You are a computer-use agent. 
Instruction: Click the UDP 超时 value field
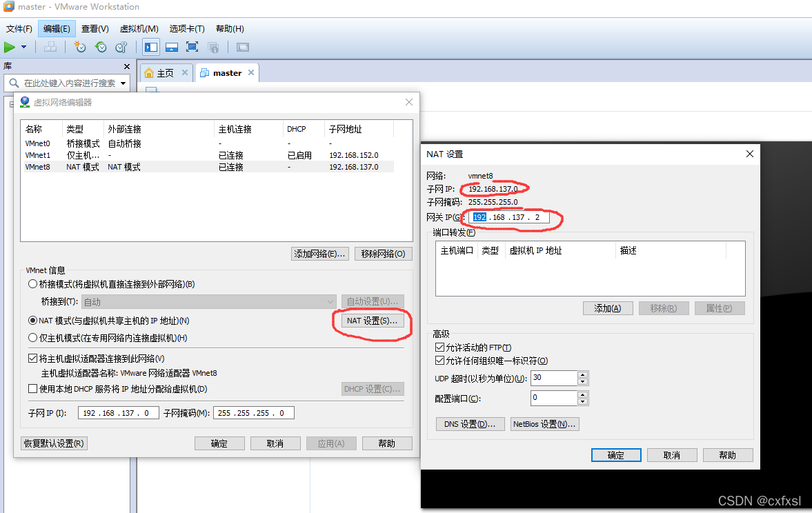554,378
